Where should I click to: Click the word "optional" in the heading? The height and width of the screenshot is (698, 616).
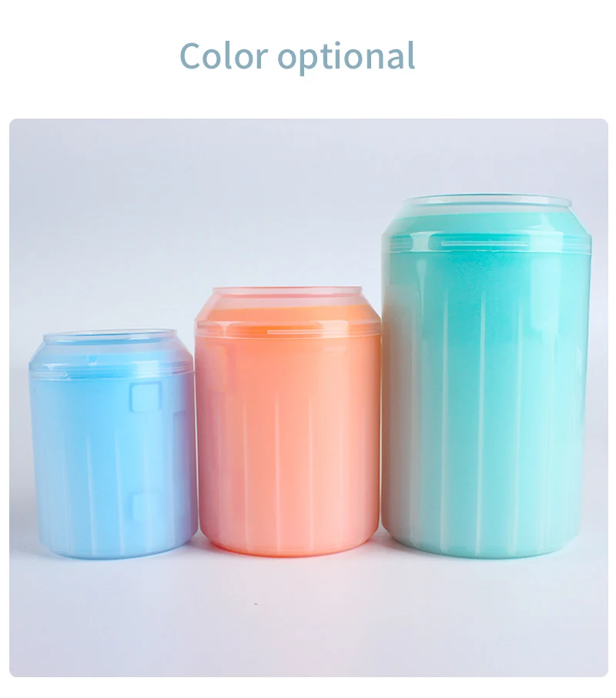346,58
